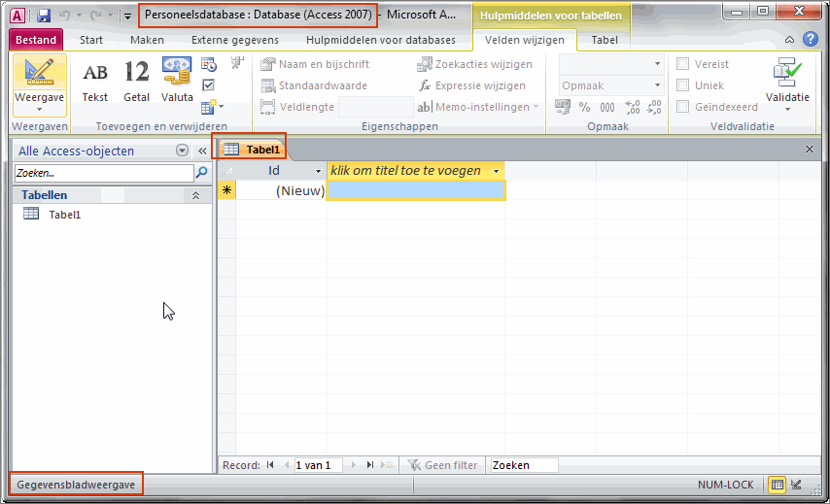This screenshot has height=504, width=830.
Task: Click the Weergave ruler-and-pencil icon
Action: pyautogui.click(x=40, y=72)
